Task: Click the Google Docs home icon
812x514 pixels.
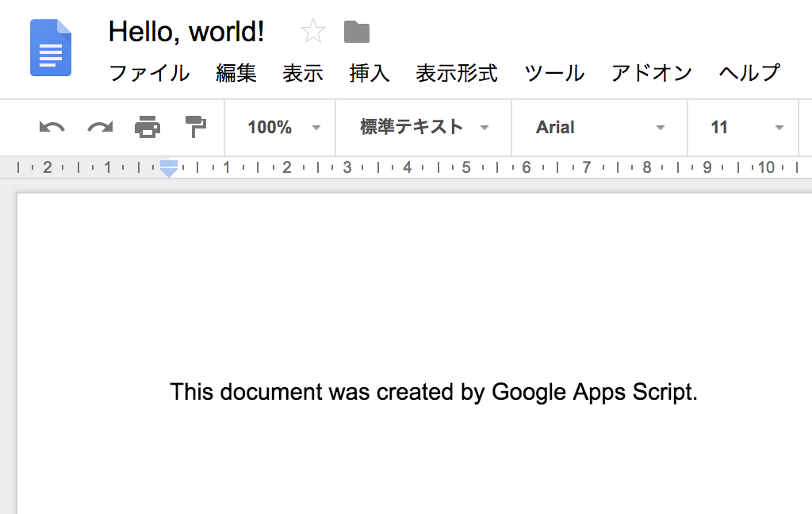Action: pyautogui.click(x=51, y=48)
